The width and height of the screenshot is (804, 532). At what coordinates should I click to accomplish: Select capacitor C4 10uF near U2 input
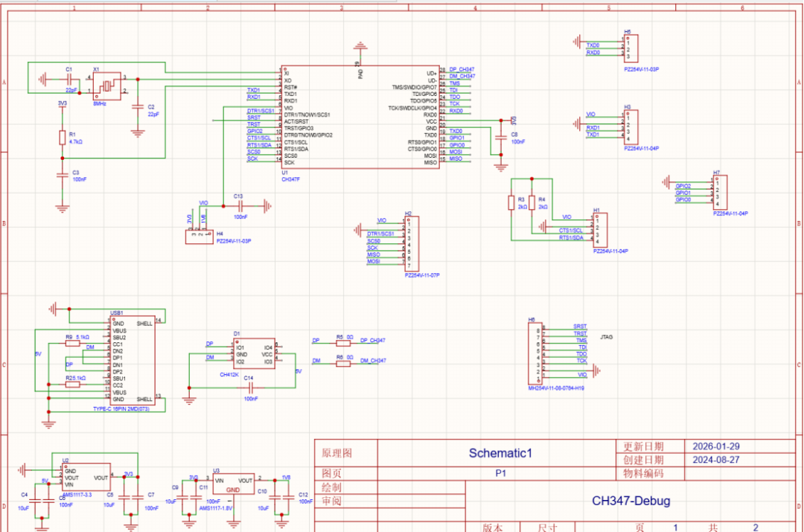click(36, 501)
